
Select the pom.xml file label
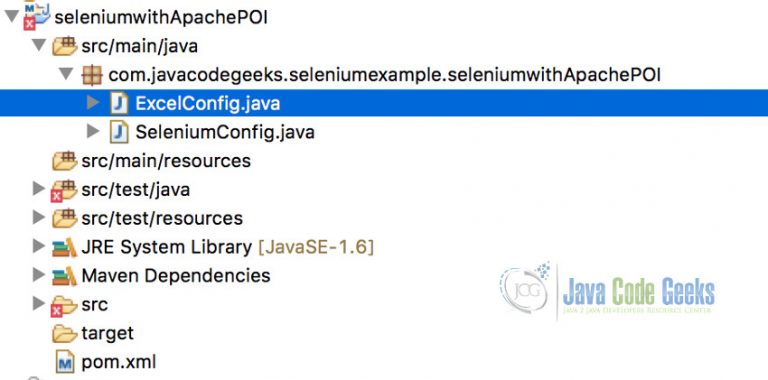[x=119, y=363]
